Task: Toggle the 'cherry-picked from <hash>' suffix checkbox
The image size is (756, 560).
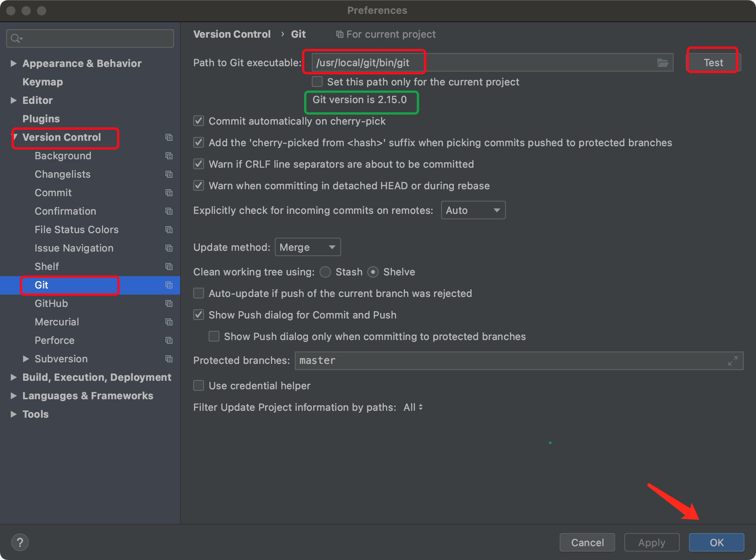Action: 199,143
